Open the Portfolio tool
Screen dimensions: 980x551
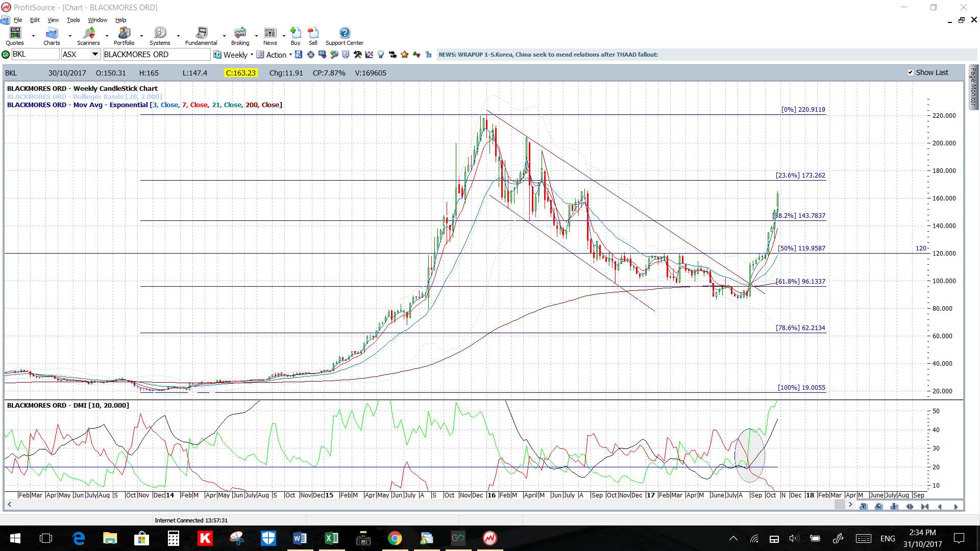tap(124, 36)
